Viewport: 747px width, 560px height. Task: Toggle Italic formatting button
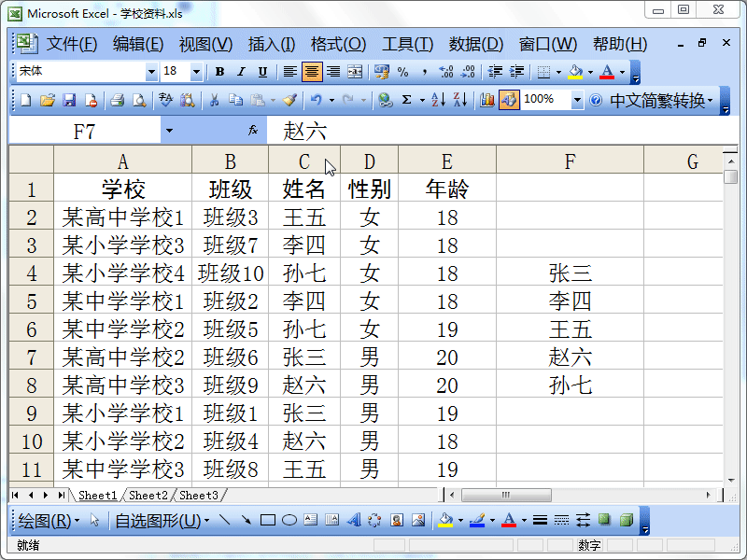pyautogui.click(x=241, y=72)
